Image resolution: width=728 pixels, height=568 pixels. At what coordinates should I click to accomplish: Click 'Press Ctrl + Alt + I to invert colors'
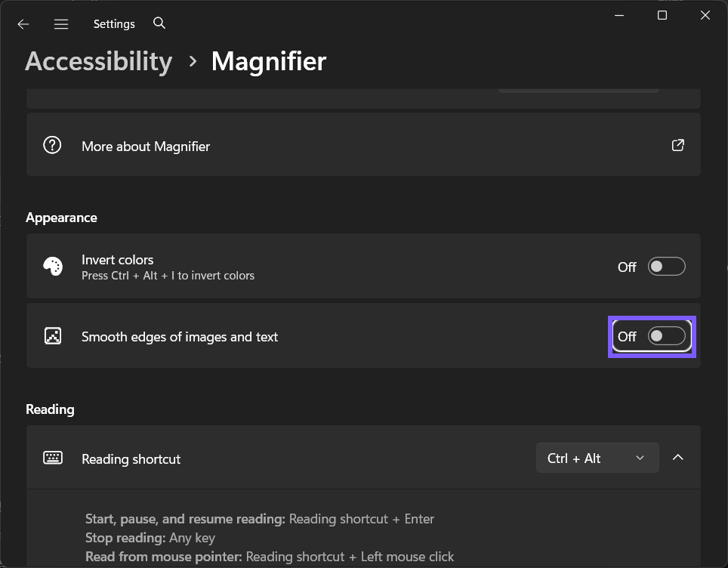pos(168,276)
